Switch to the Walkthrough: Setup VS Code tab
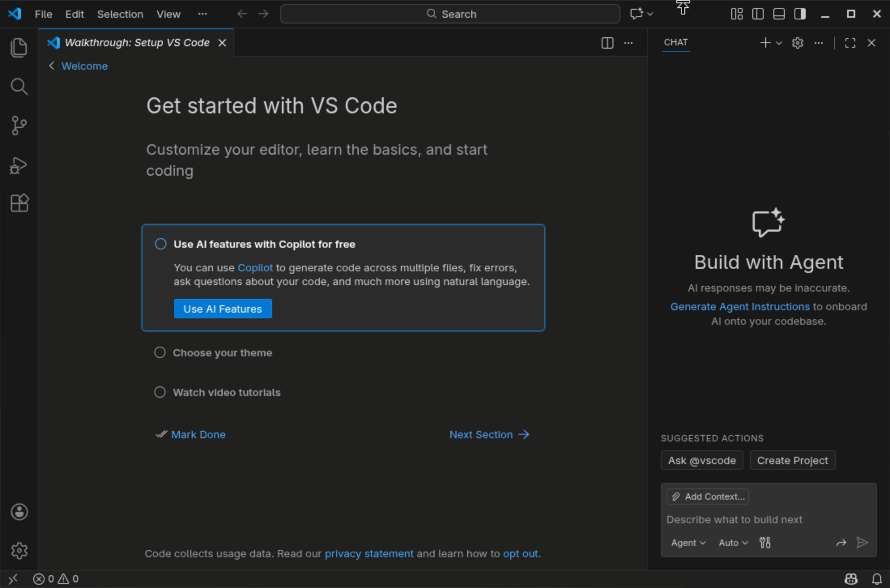The image size is (890, 588). [137, 43]
